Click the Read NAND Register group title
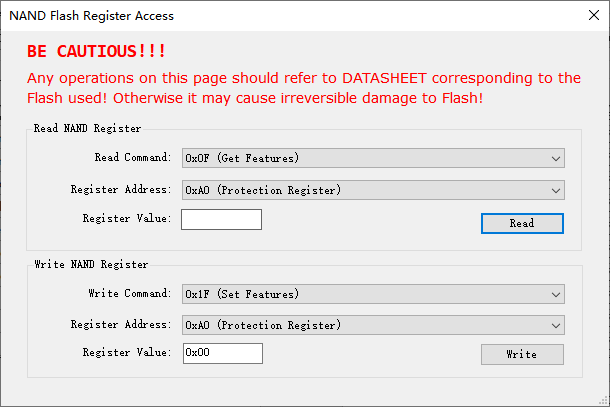This screenshot has height=407, width=610. click(88, 128)
